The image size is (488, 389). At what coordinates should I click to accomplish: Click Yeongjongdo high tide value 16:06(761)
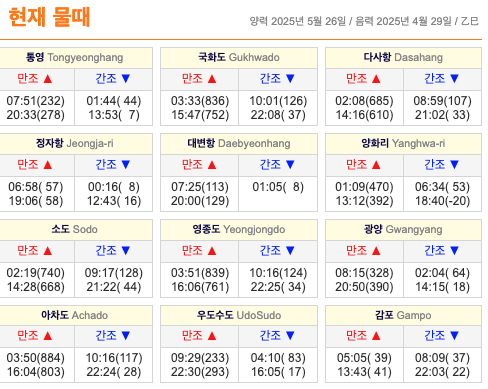pyautogui.click(x=200, y=287)
